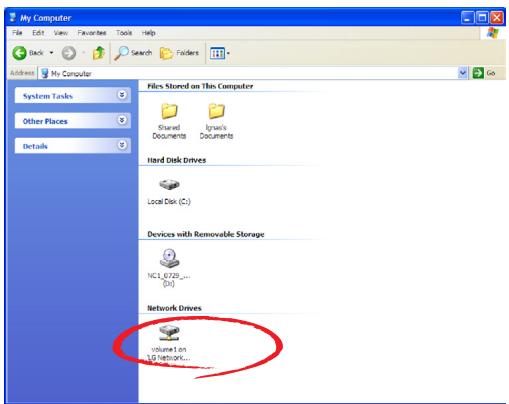Click the My Computer icon in address bar

pos(45,73)
